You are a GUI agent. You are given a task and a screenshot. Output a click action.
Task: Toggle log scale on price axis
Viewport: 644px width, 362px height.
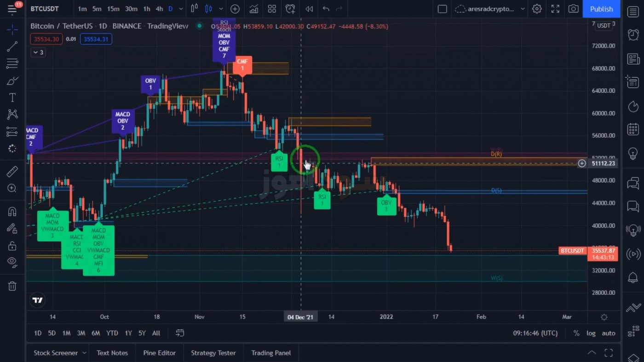click(x=591, y=333)
